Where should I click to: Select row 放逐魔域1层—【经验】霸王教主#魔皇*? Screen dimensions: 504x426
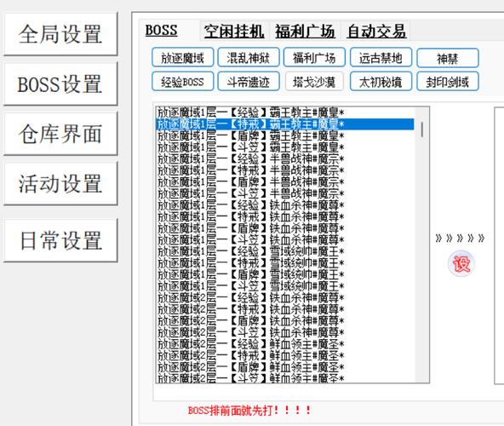[x=285, y=112]
